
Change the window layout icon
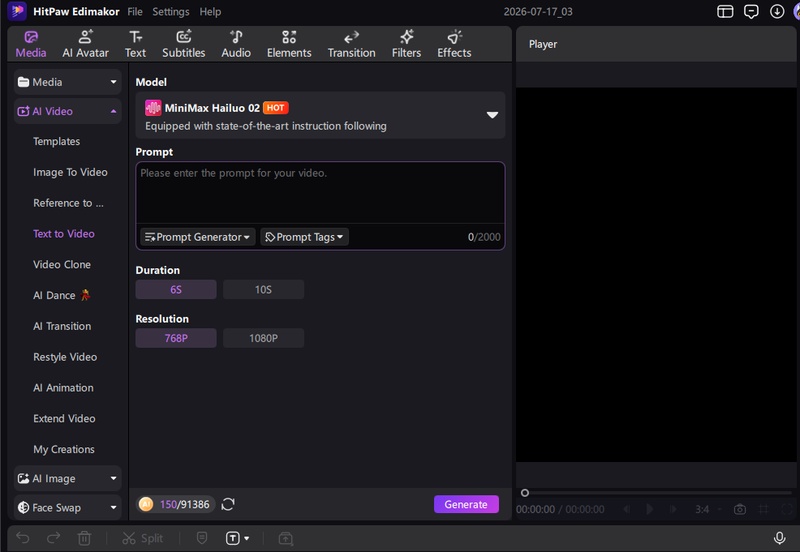(x=725, y=11)
